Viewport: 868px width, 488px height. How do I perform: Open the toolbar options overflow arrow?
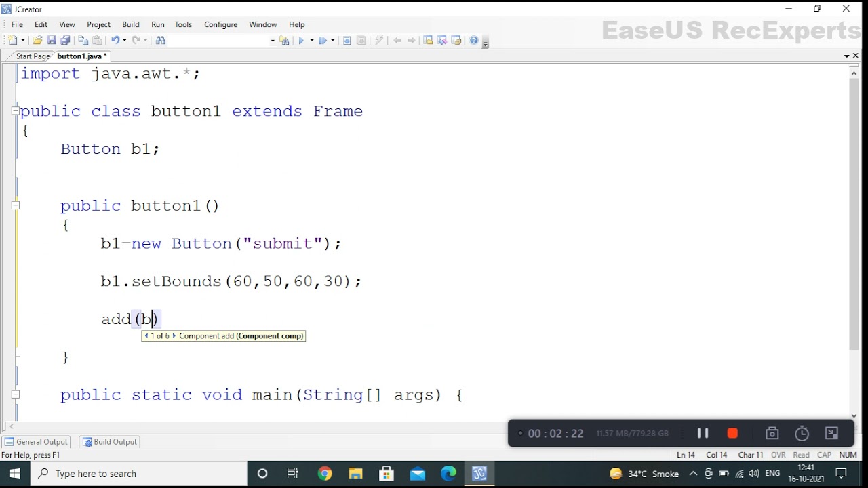coord(485,43)
